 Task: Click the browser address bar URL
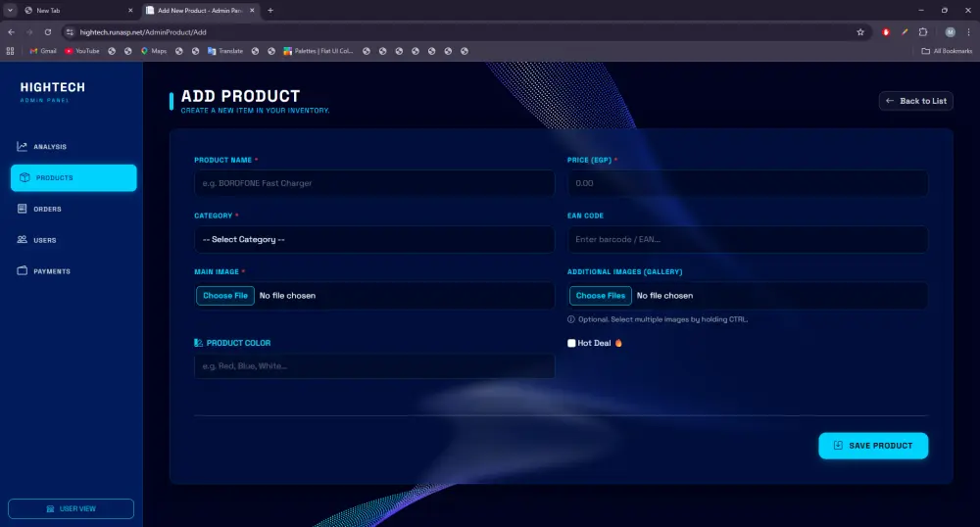pyautogui.click(x=143, y=32)
